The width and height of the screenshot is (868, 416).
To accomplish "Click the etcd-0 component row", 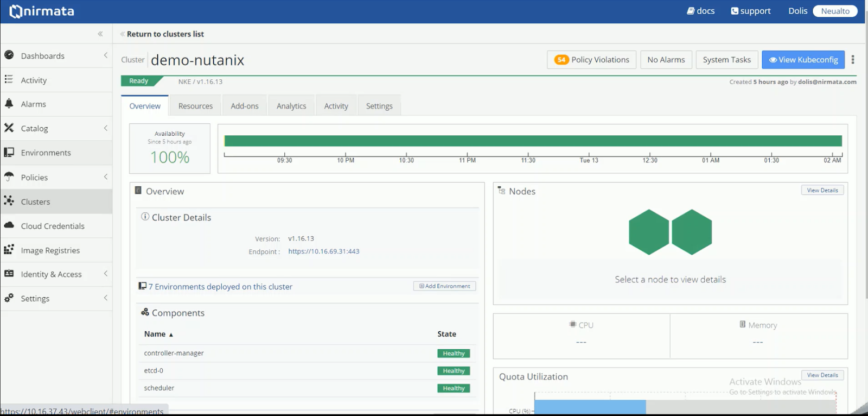I will click(x=307, y=371).
